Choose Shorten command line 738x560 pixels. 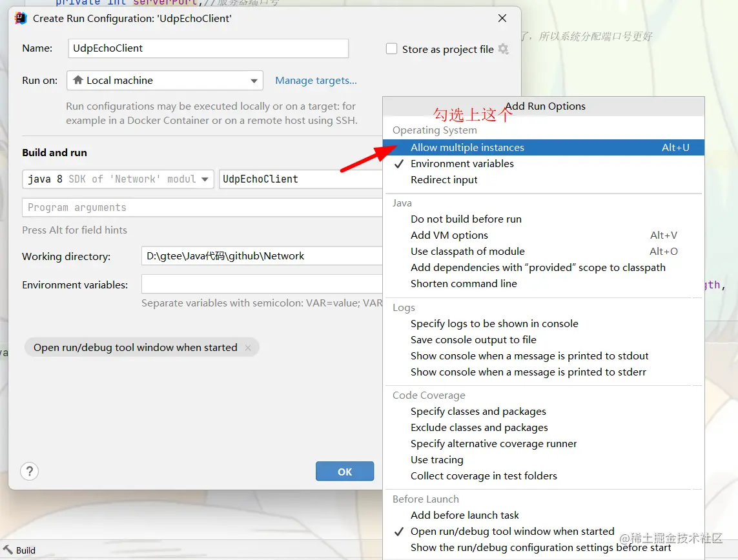543,283
